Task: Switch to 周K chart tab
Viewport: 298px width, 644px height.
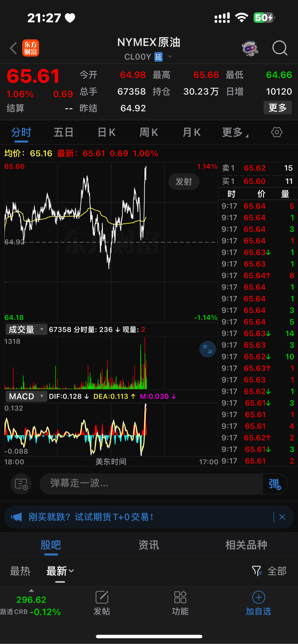Action: coord(149,133)
